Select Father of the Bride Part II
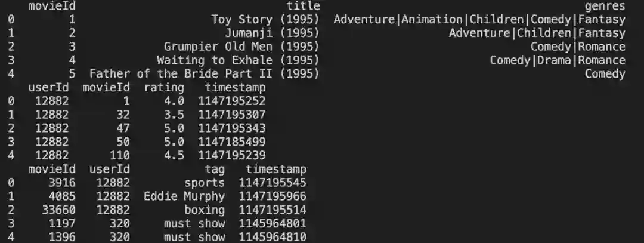This screenshot has height=243, width=644. click(204, 74)
